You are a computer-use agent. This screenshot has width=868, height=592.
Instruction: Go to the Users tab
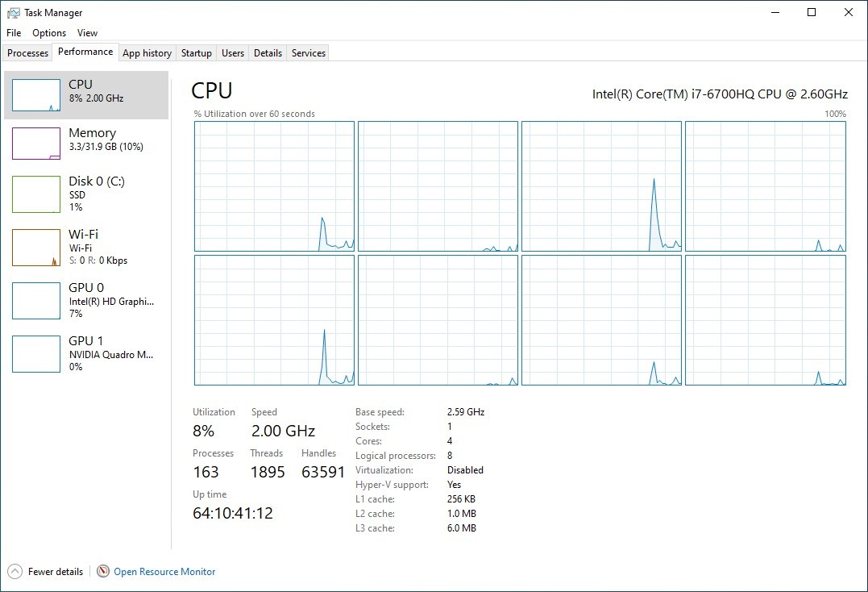232,52
